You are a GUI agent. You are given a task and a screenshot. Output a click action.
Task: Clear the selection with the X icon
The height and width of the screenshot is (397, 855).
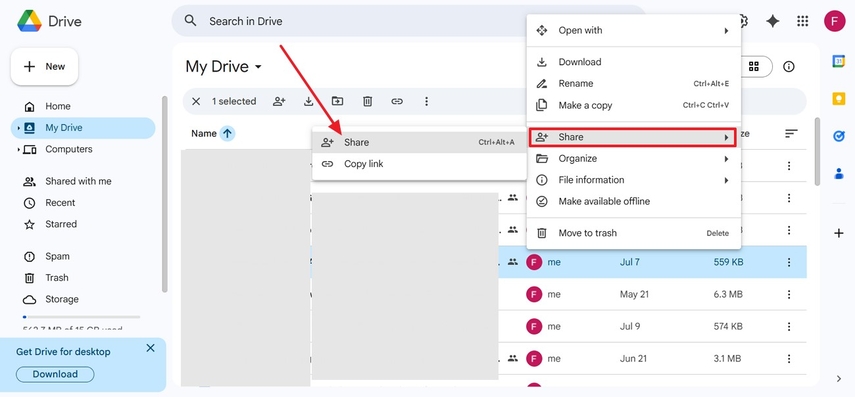click(x=196, y=101)
